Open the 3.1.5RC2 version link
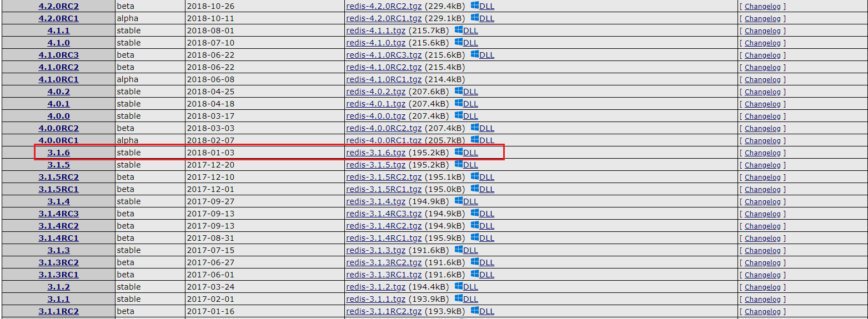Image resolution: width=868 pixels, height=319 pixels. click(x=58, y=177)
